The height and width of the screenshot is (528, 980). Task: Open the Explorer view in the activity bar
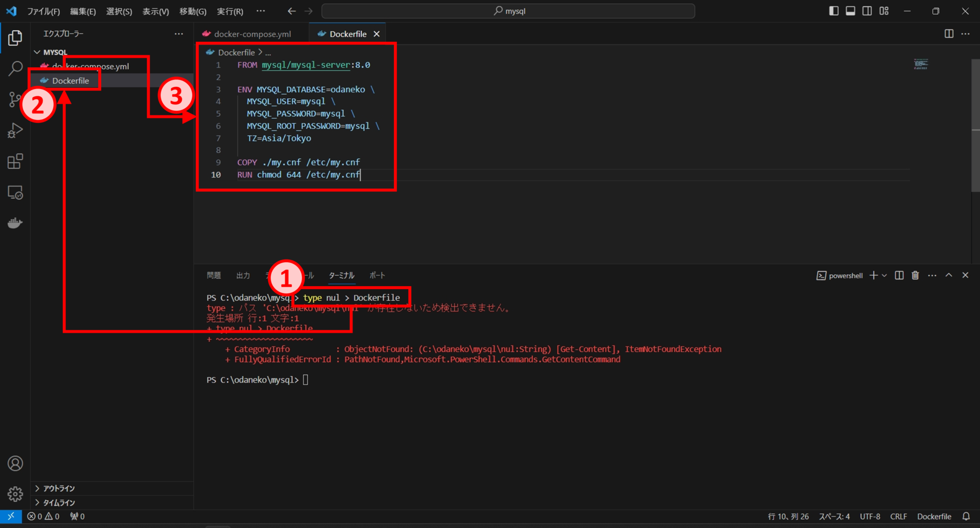(x=15, y=38)
